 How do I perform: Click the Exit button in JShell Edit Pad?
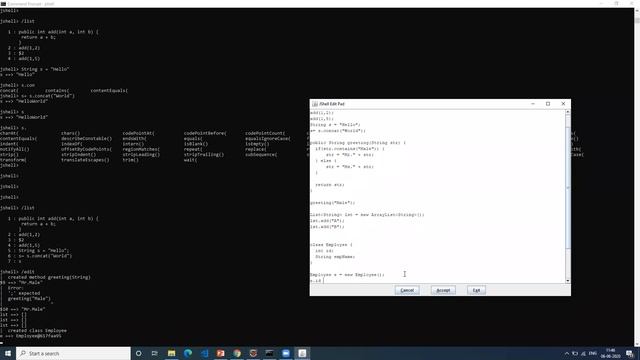coord(476,290)
